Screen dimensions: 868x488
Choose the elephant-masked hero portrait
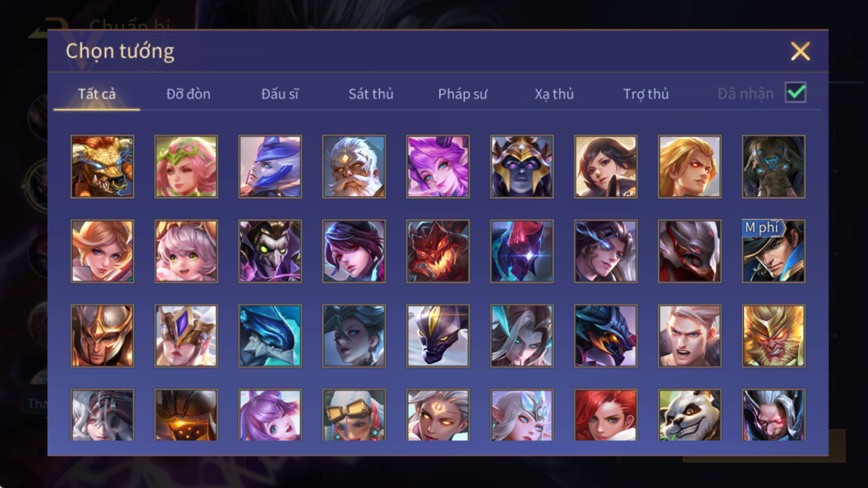pos(774,167)
